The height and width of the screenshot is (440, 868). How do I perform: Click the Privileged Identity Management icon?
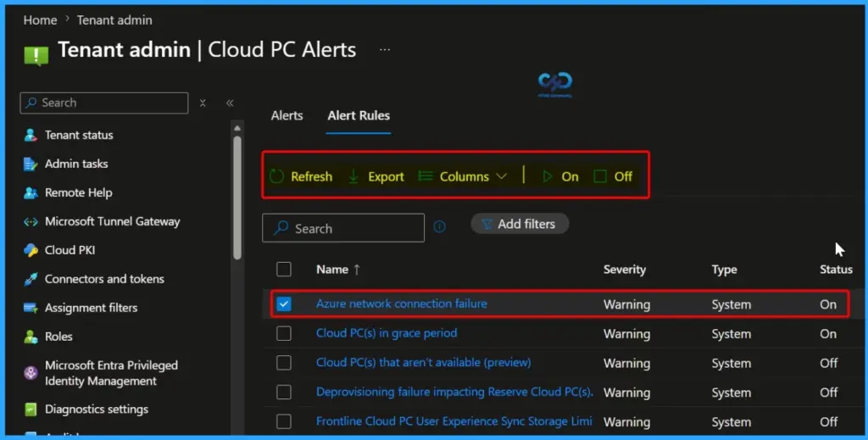tap(31, 373)
